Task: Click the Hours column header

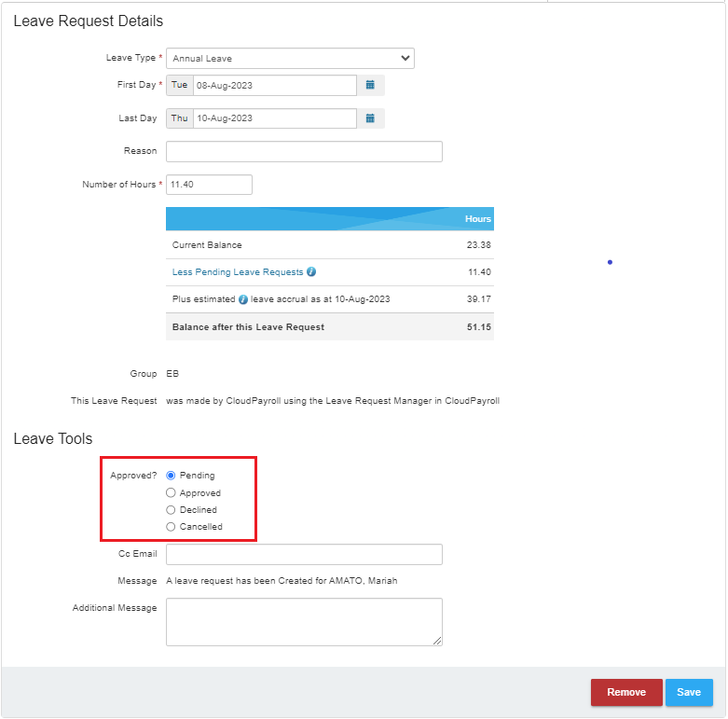Action: pos(478,219)
